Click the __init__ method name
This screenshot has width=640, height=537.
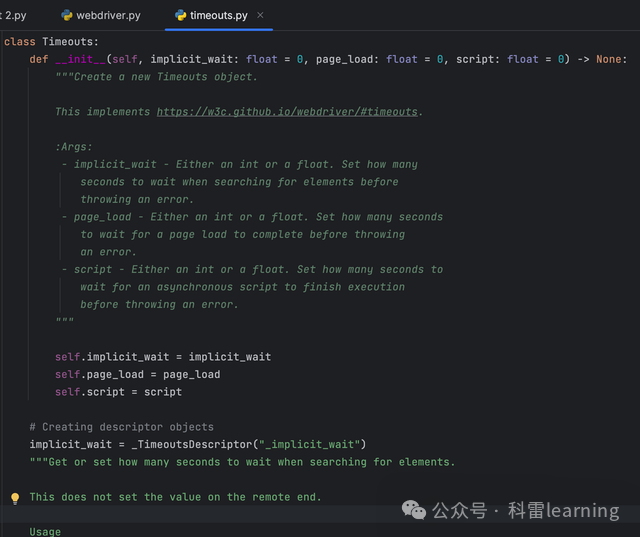(80, 60)
